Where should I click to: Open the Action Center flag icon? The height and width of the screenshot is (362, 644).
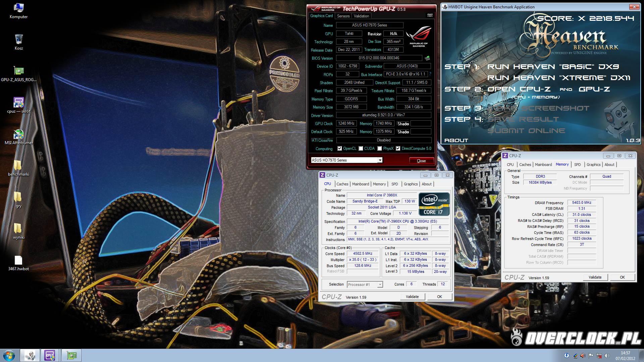[x=591, y=356]
